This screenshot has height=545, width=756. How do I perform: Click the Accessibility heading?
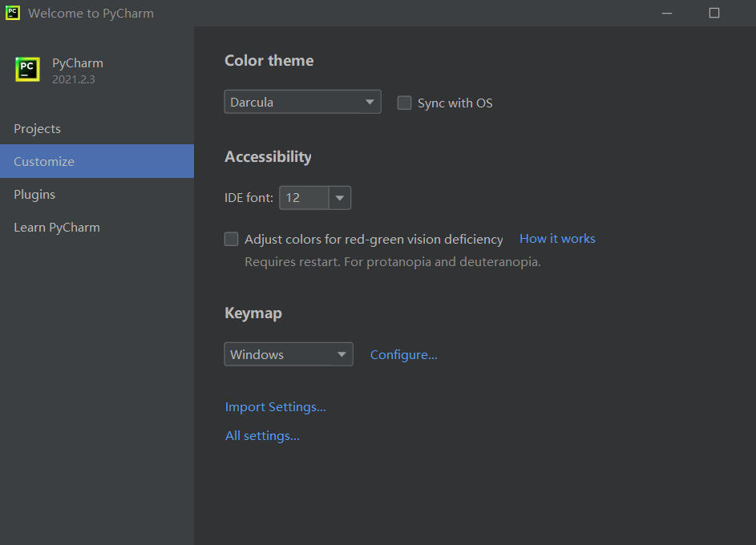pos(268,156)
